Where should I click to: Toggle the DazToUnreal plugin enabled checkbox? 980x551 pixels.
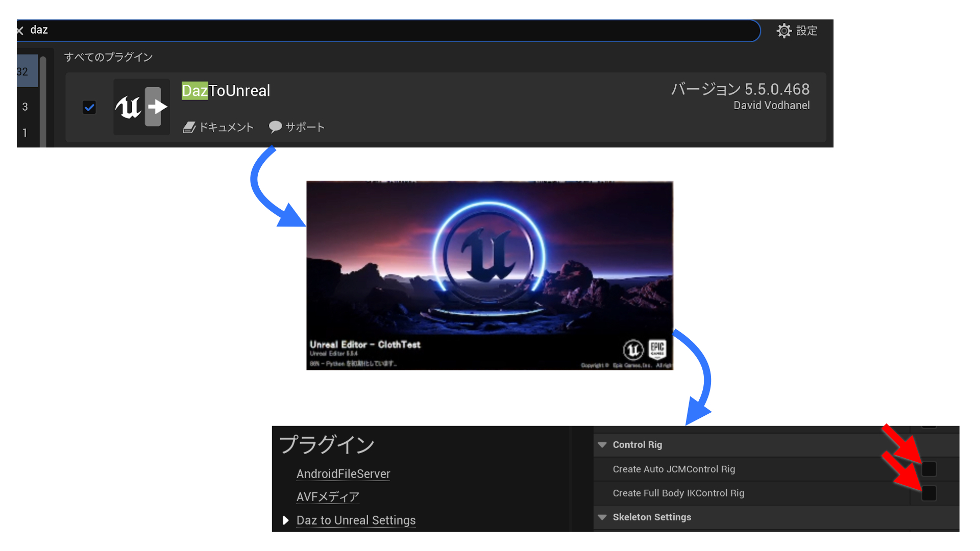(89, 107)
